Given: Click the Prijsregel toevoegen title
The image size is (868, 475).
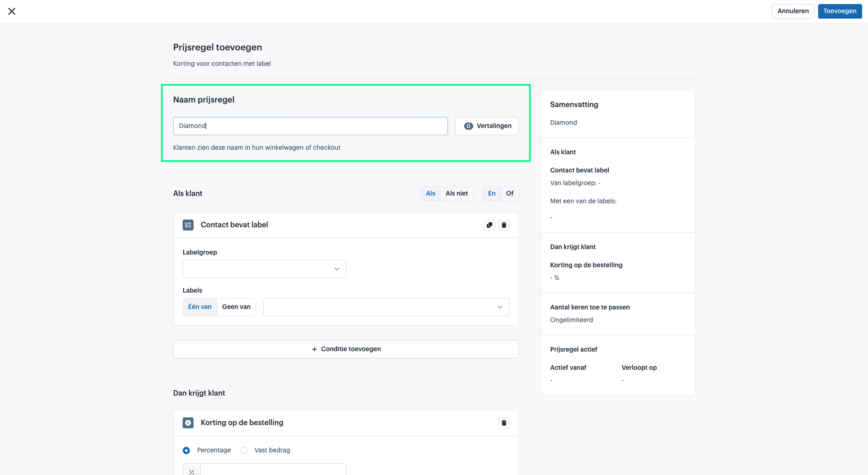Looking at the screenshot, I should pyautogui.click(x=217, y=48).
